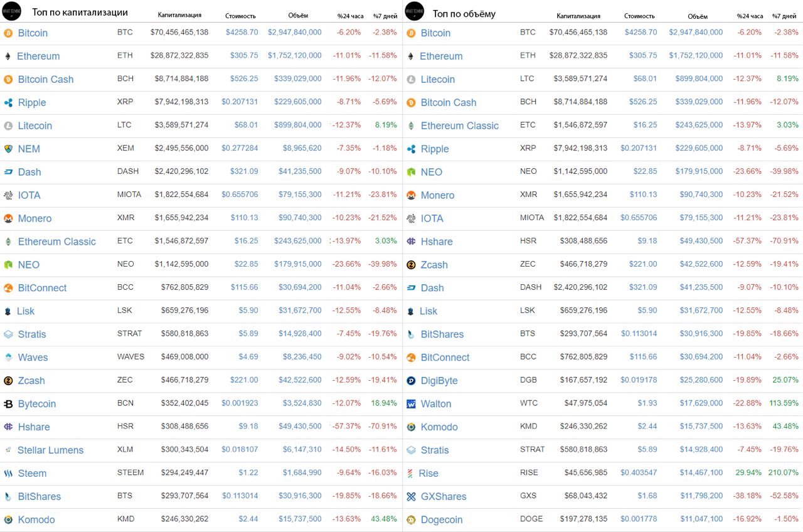Viewport: 803px width, 532px height.
Task: Open the GXShares coin link
Action: pos(444,497)
